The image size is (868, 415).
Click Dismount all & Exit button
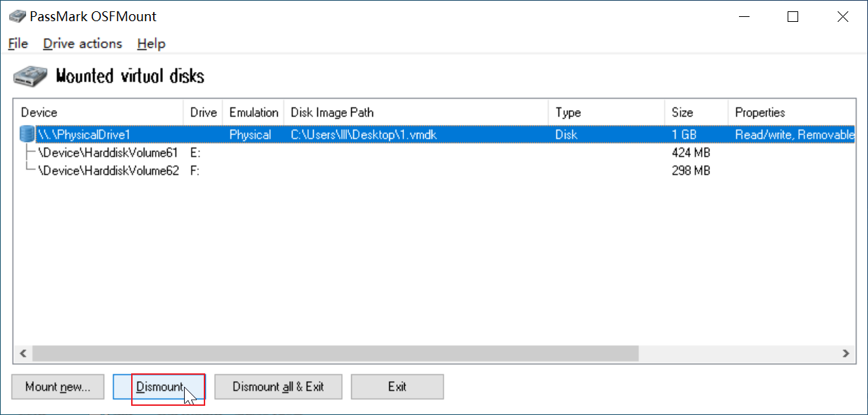(x=279, y=387)
